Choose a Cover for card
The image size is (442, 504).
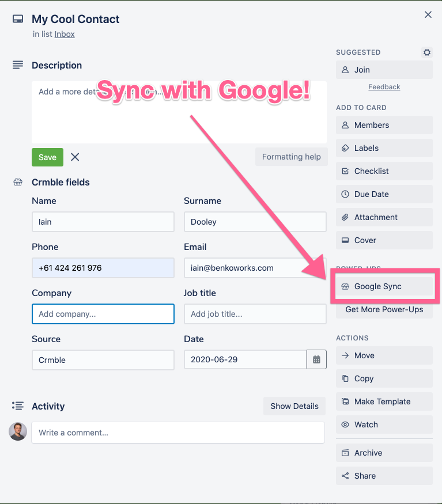click(384, 240)
